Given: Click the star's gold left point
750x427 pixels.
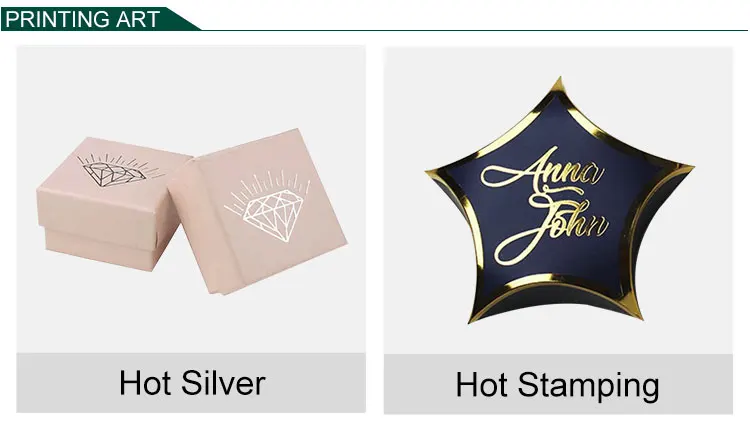Looking at the screenshot, I should coord(442,172).
